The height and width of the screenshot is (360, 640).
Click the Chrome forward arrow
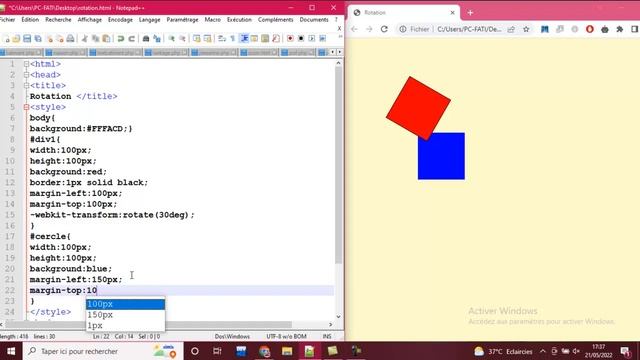pyautogui.click(x=369, y=29)
